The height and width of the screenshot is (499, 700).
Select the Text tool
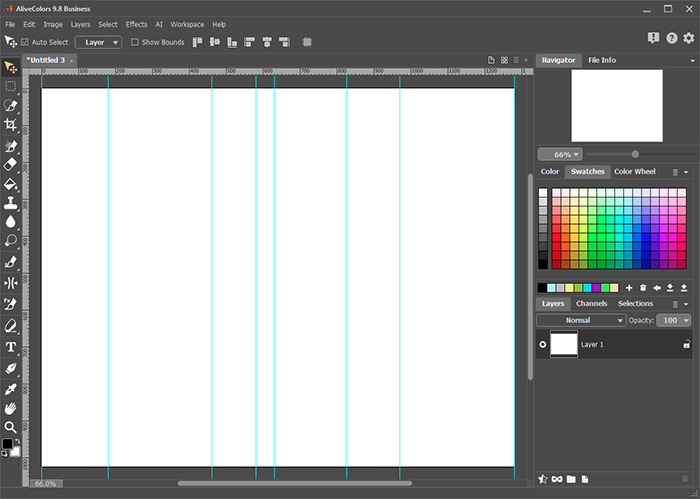[10, 347]
